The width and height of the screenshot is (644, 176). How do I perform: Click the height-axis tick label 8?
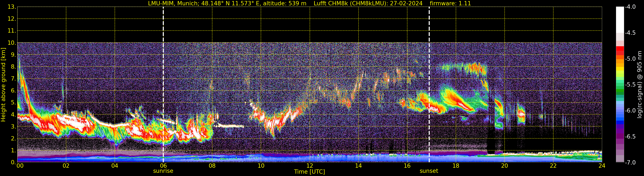click(x=13, y=67)
